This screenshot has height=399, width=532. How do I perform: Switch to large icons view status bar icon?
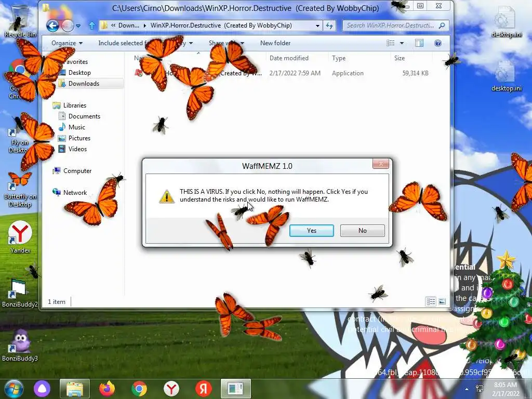coord(442,301)
